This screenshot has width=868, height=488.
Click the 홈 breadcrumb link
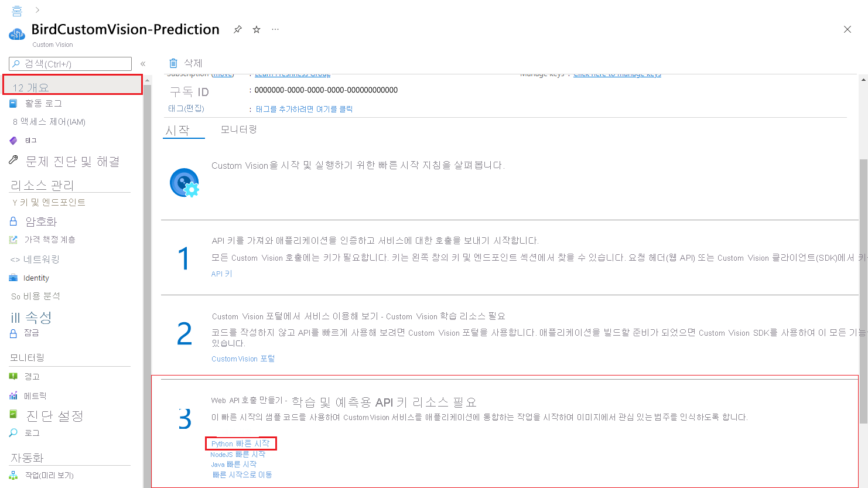[x=17, y=11]
